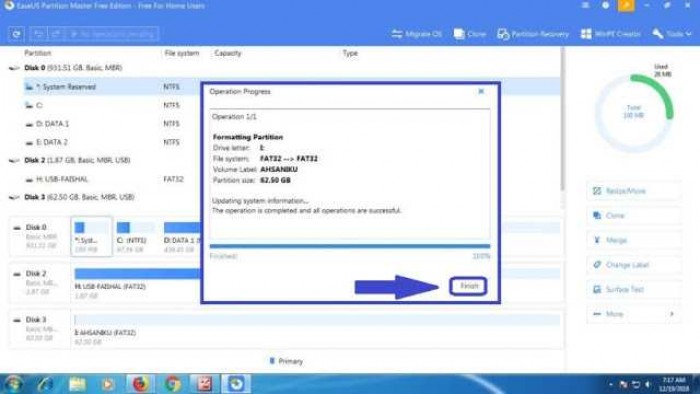Open the hamburger menu in title bar
Viewport: 700px width, 394px height.
point(585,5)
